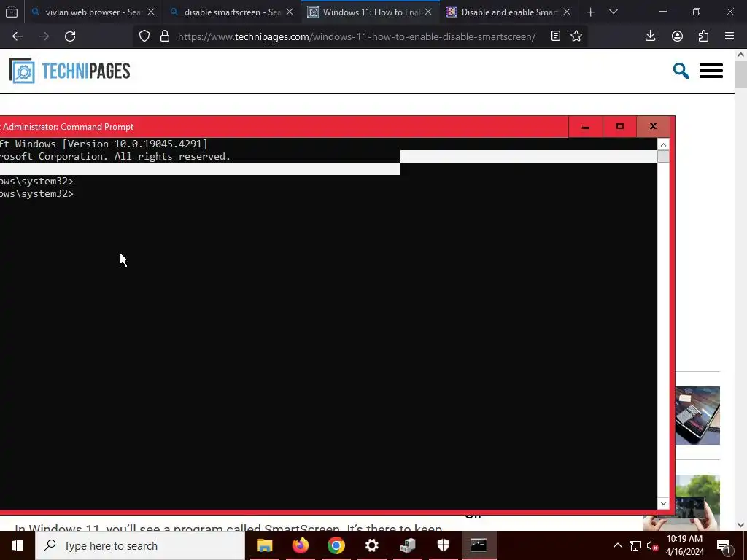This screenshot has width=747, height=560.
Task: Click browser page scrollbar down arrow
Action: click(x=740, y=525)
